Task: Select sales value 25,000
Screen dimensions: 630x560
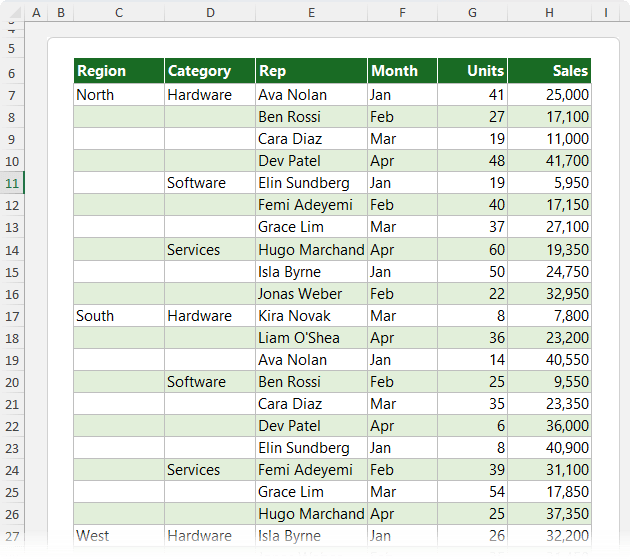Action: tap(550, 95)
